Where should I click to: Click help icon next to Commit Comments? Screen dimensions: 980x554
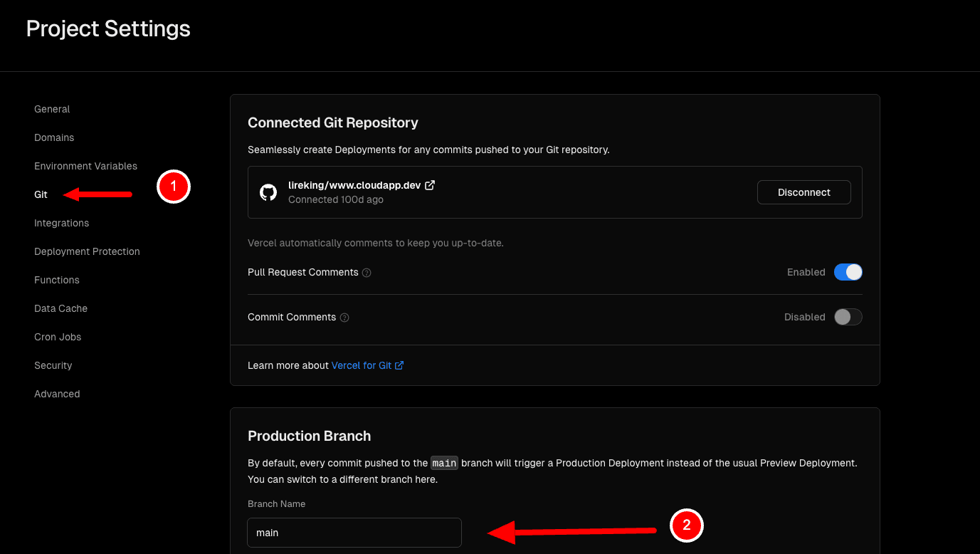click(x=344, y=318)
